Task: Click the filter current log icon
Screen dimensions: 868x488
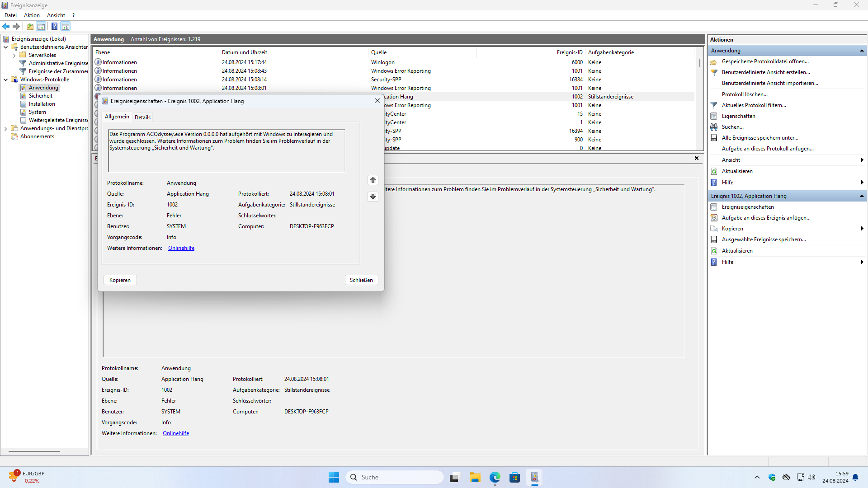Action: point(714,105)
